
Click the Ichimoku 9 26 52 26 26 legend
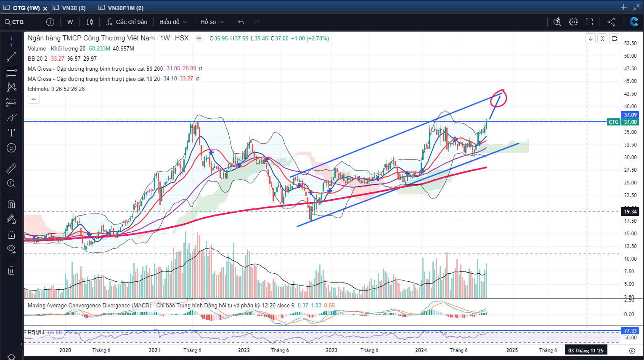(56, 89)
